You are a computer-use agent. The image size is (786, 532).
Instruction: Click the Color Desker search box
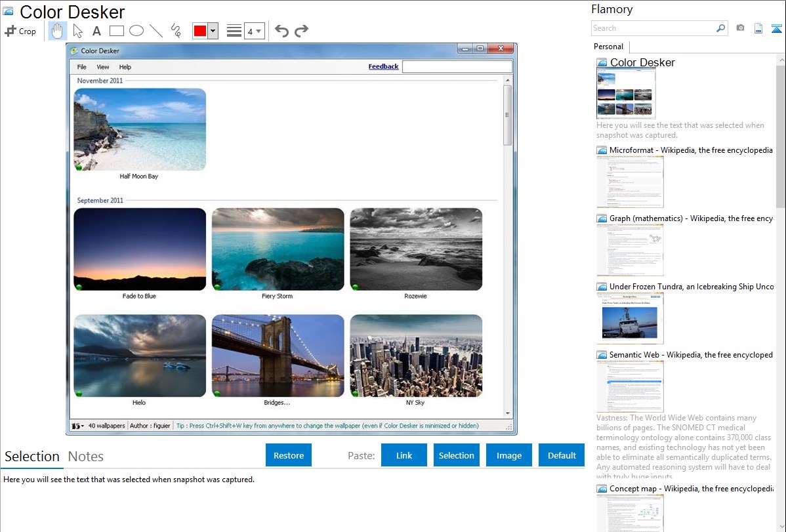coord(457,67)
